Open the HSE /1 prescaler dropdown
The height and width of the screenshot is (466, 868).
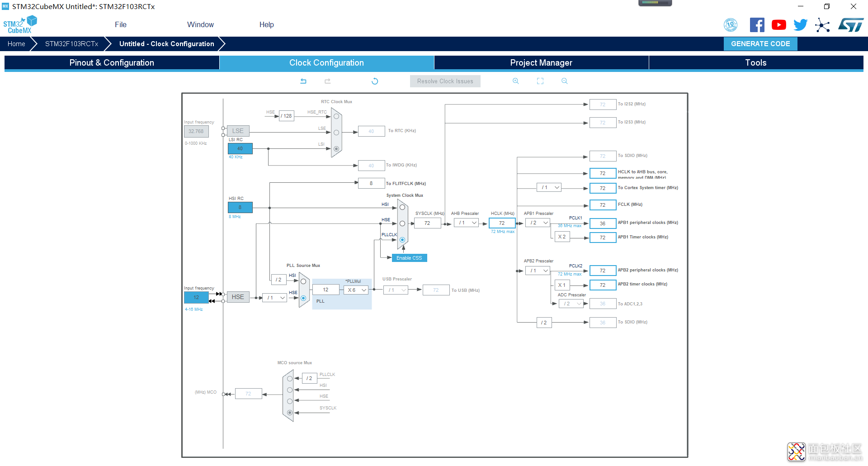pos(274,298)
